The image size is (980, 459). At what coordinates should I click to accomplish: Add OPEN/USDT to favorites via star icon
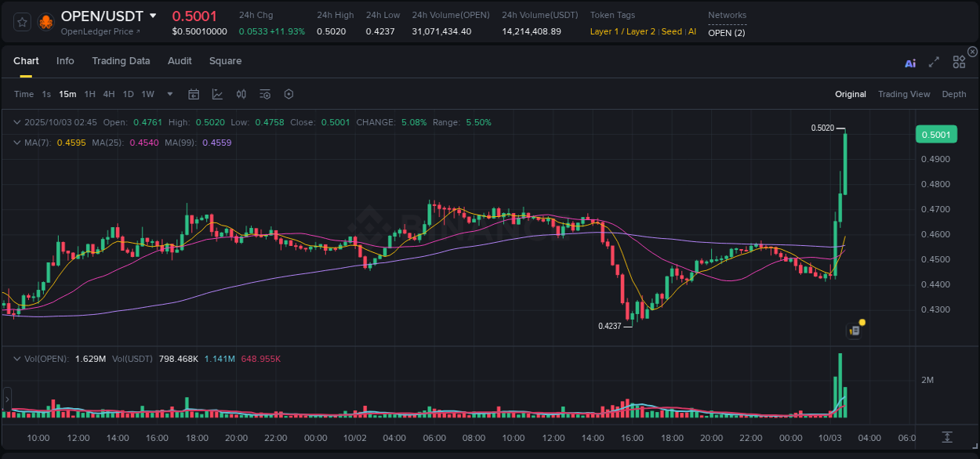pos(21,21)
